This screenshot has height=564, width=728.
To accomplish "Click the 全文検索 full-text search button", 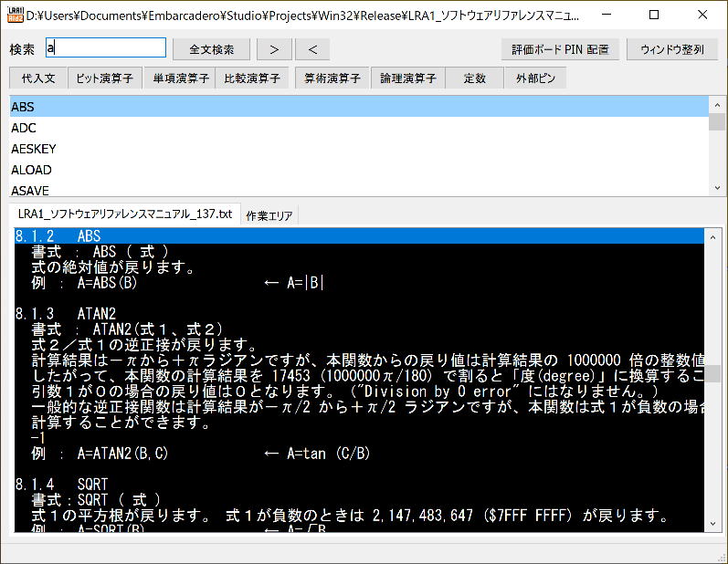I will pyautogui.click(x=211, y=49).
